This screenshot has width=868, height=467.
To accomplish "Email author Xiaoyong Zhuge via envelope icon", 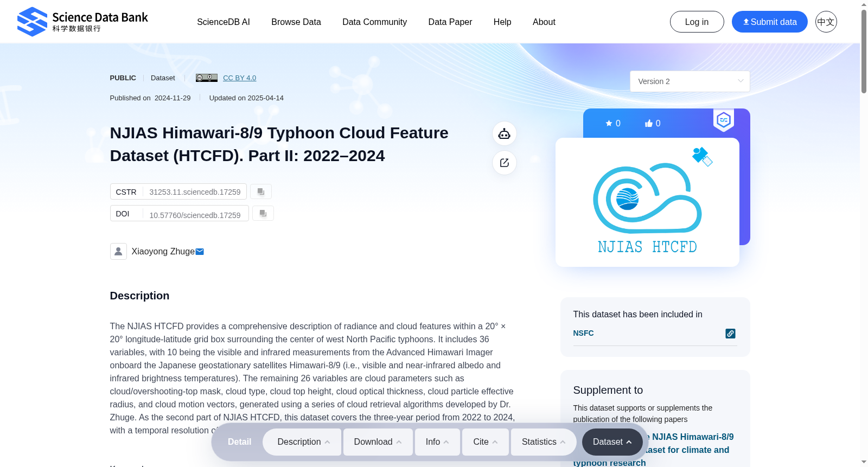I will (x=200, y=252).
